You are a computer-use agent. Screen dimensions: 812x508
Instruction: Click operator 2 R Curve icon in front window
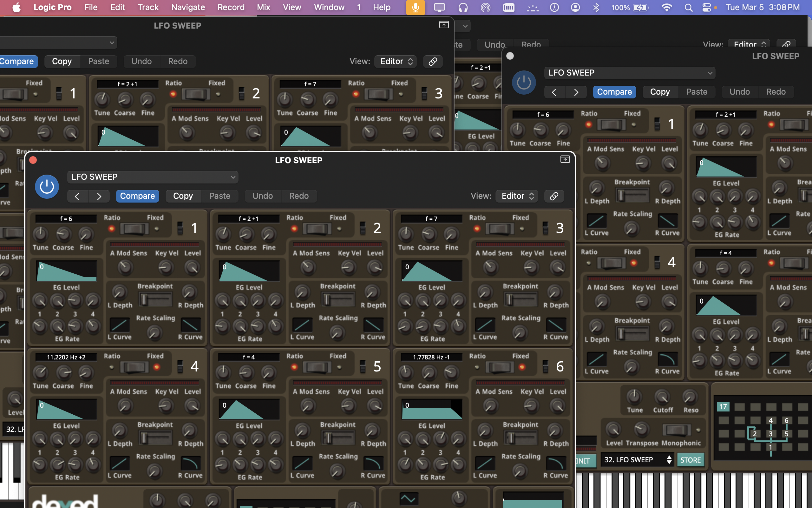tap(373, 325)
